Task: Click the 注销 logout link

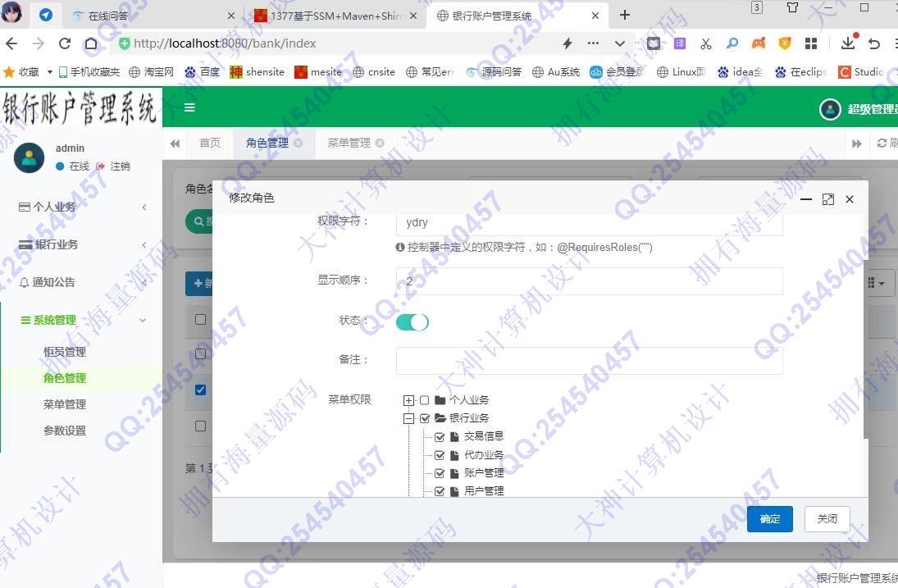Action: [113, 166]
